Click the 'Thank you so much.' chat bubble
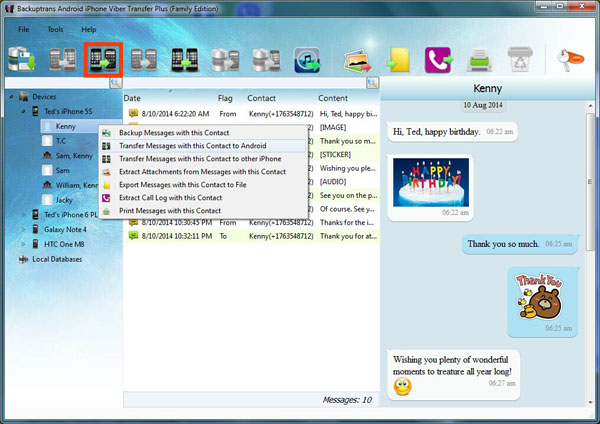This screenshot has height=424, width=600. click(520, 244)
